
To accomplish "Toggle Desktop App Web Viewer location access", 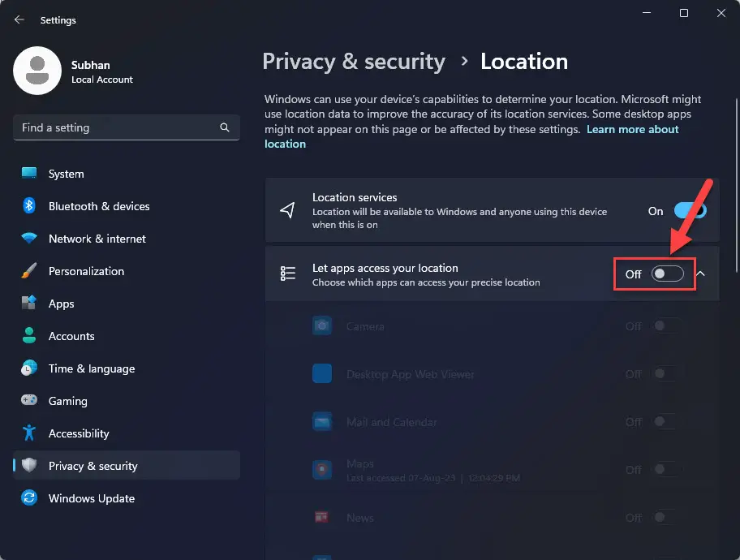I will (665, 374).
